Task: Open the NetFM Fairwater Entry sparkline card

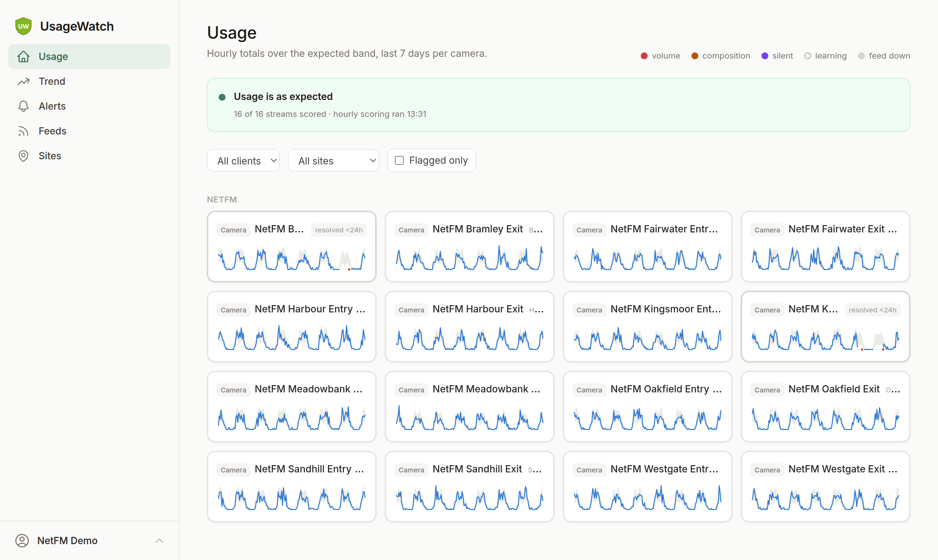Action: click(x=648, y=247)
